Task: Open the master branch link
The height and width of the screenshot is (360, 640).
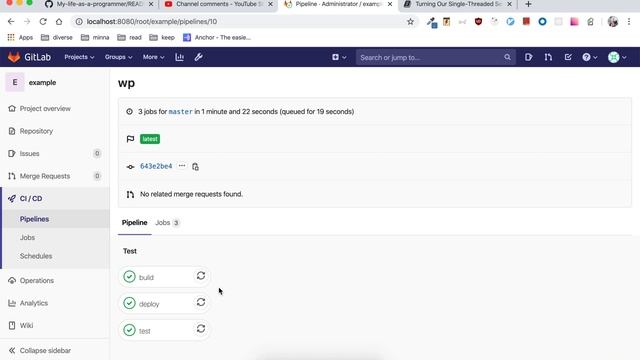Action: (x=180, y=111)
